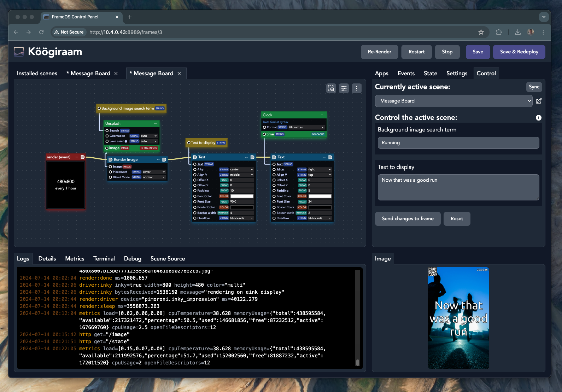Click the info icon beside Control the active scene
This screenshot has height=392, width=562.
click(538, 118)
